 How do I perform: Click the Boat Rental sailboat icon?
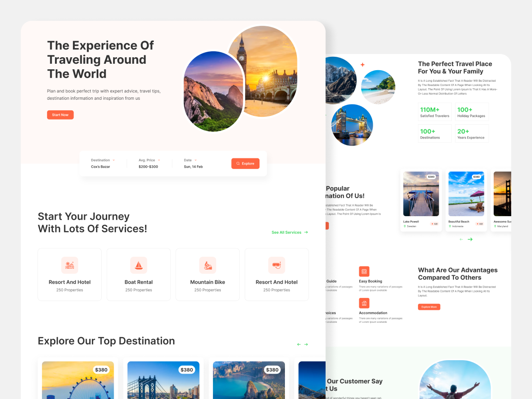[x=139, y=265]
